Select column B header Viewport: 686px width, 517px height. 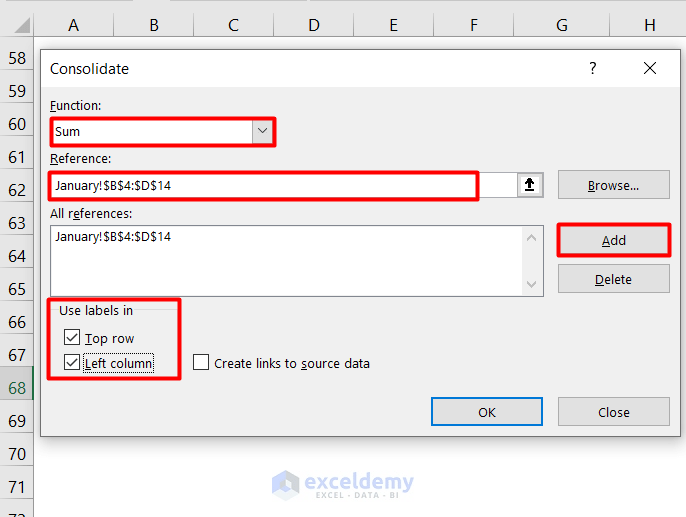pos(154,25)
